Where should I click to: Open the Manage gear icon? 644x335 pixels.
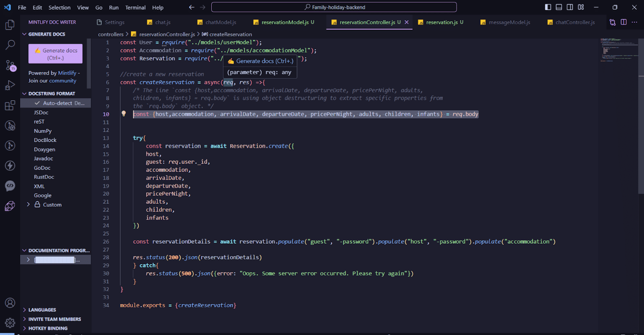tap(10, 323)
